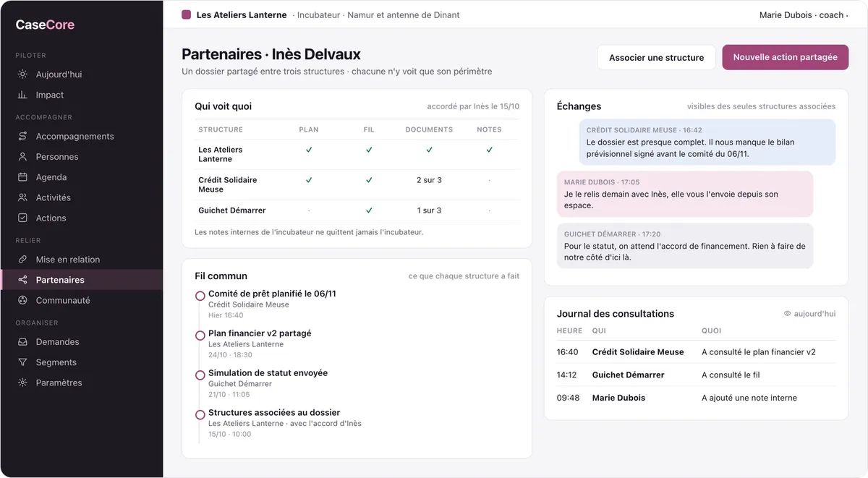The height and width of the screenshot is (478, 868).
Task: Open Personnes in sidebar
Action: [81, 156]
